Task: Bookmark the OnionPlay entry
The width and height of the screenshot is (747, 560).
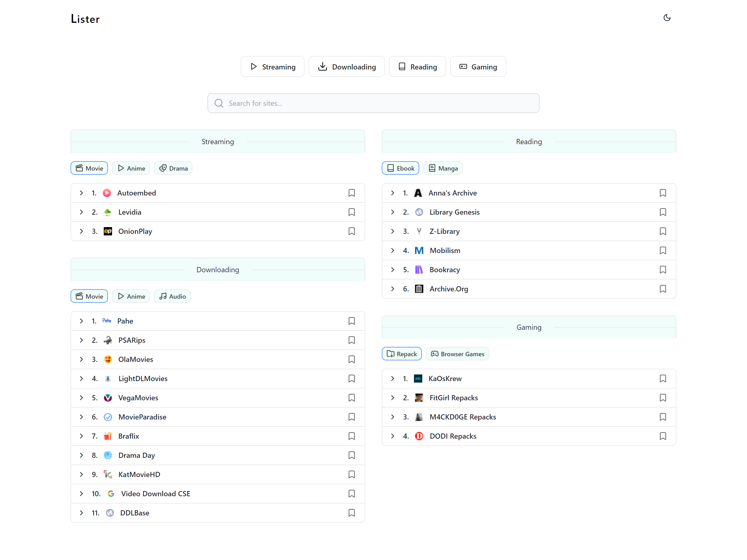Action: [351, 232]
